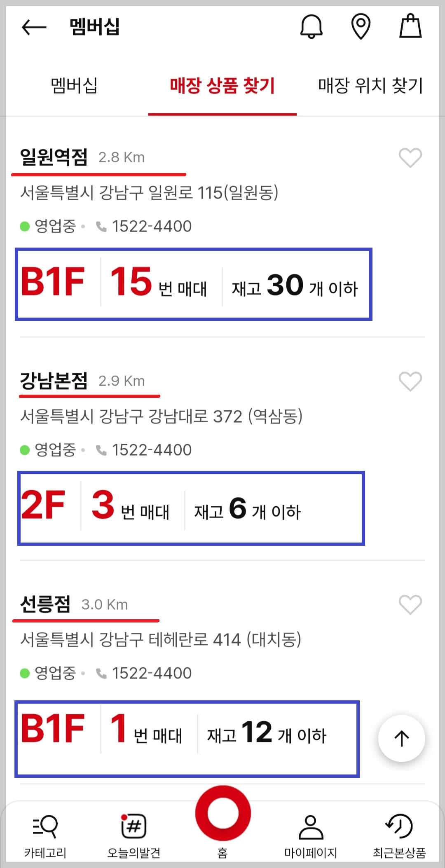445x868 pixels.
Task: Tap the red 홈 home button
Action: click(x=222, y=814)
